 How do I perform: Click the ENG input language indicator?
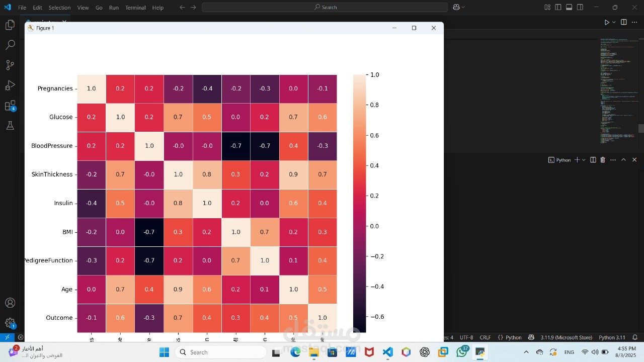pyautogui.click(x=570, y=352)
